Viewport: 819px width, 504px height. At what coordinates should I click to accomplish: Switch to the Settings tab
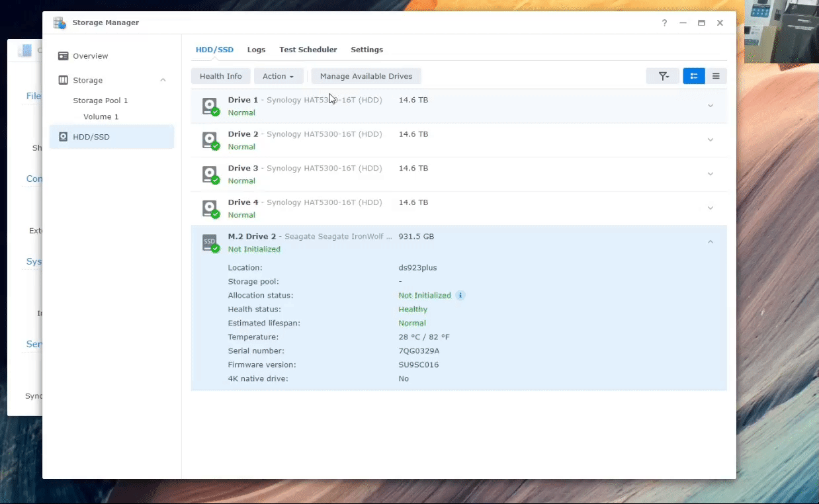pyautogui.click(x=366, y=50)
